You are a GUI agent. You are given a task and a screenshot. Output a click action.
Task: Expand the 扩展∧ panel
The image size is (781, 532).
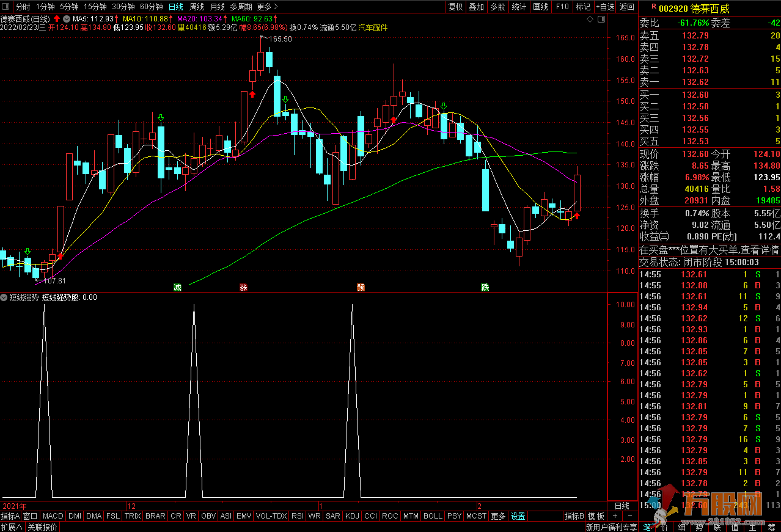(12, 527)
